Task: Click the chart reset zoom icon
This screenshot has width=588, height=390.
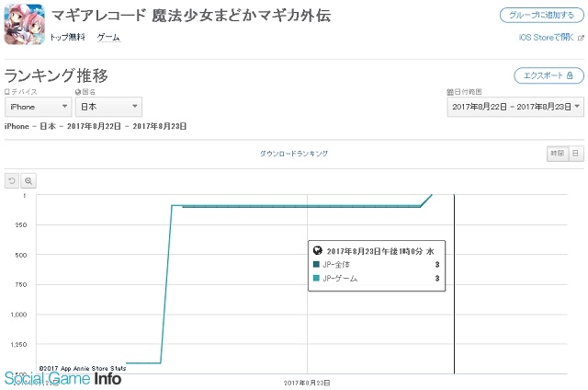Action: [13, 180]
